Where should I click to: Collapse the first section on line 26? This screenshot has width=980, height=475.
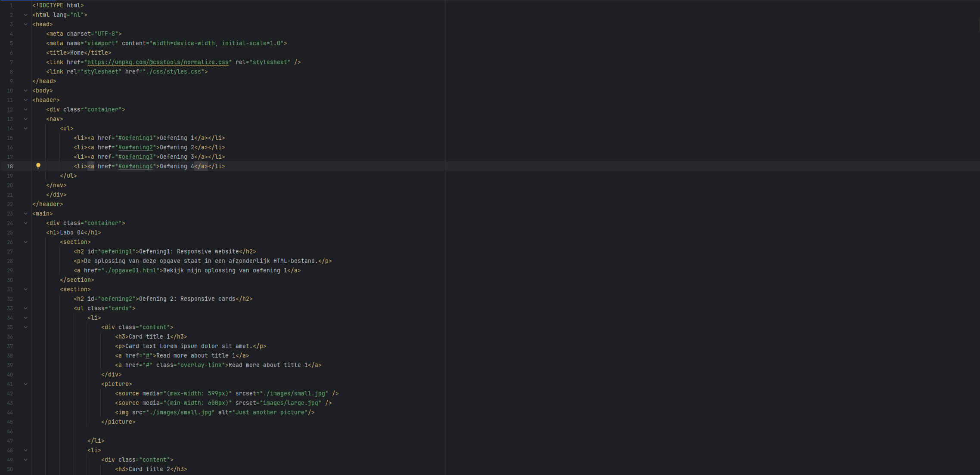pos(25,242)
